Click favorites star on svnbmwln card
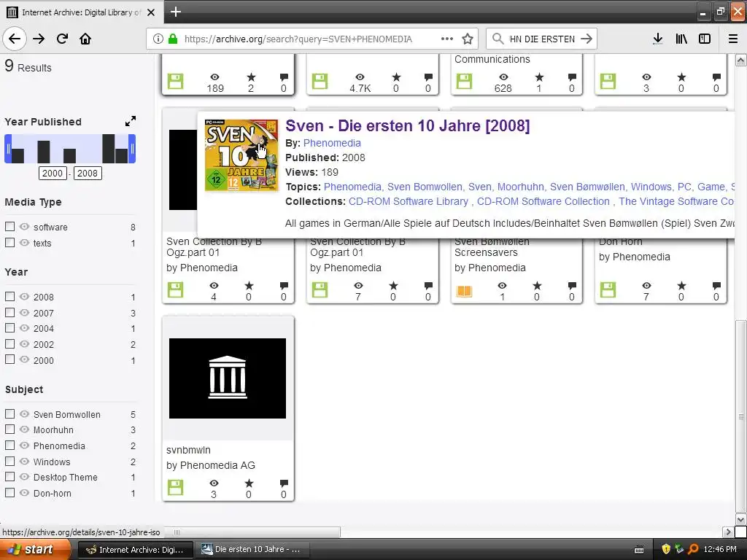This screenshot has width=747, height=560. pyautogui.click(x=249, y=483)
